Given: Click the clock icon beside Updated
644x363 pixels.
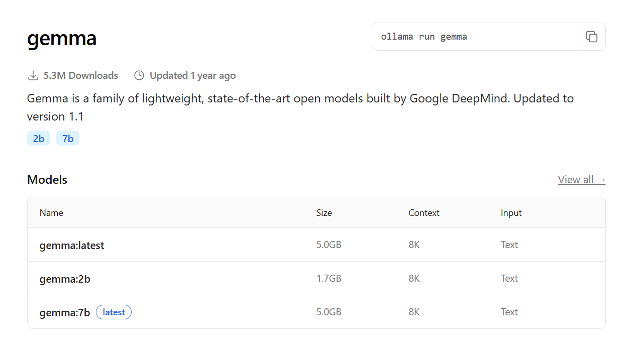Looking at the screenshot, I should [x=139, y=76].
